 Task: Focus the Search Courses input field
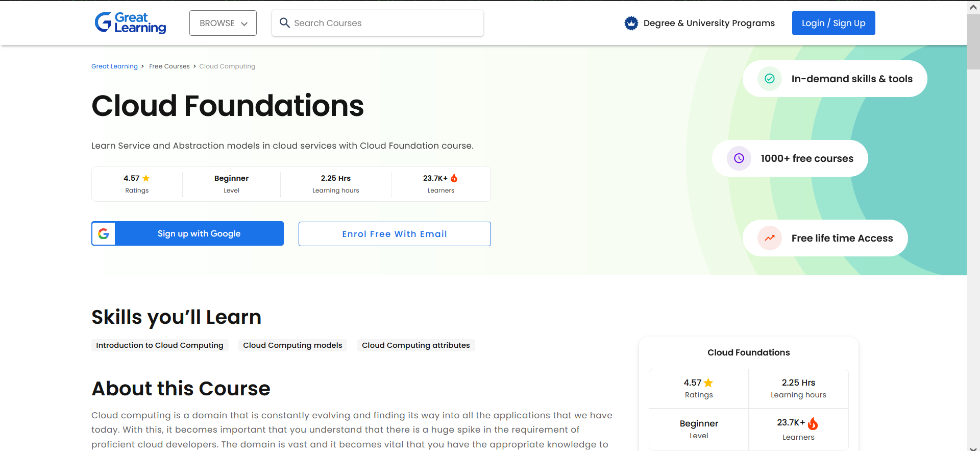pyautogui.click(x=378, y=23)
